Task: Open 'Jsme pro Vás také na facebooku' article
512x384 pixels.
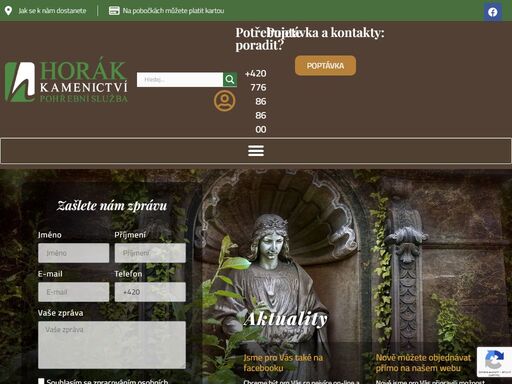Action: point(283,363)
